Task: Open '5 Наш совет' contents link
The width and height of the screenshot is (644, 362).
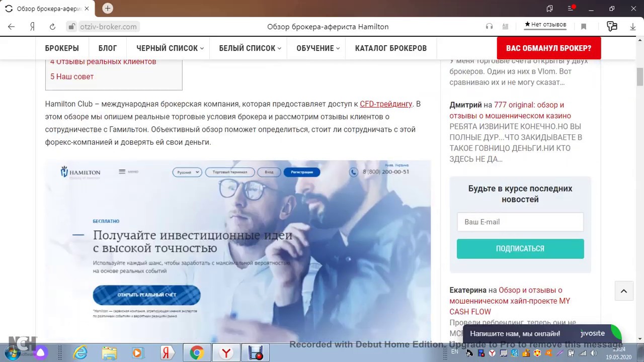Action: pyautogui.click(x=72, y=76)
